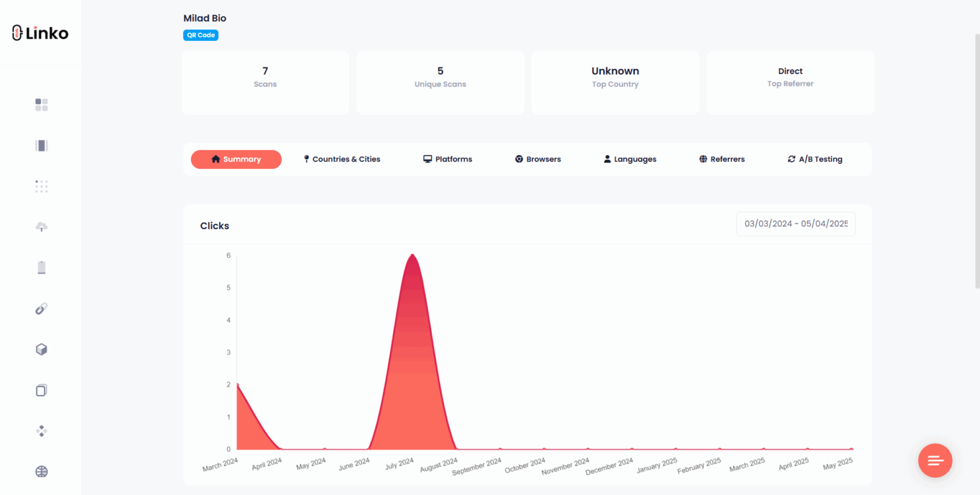The height and width of the screenshot is (495, 980).
Task: Open the stacked copy pages sidebar icon
Action: 41,390
